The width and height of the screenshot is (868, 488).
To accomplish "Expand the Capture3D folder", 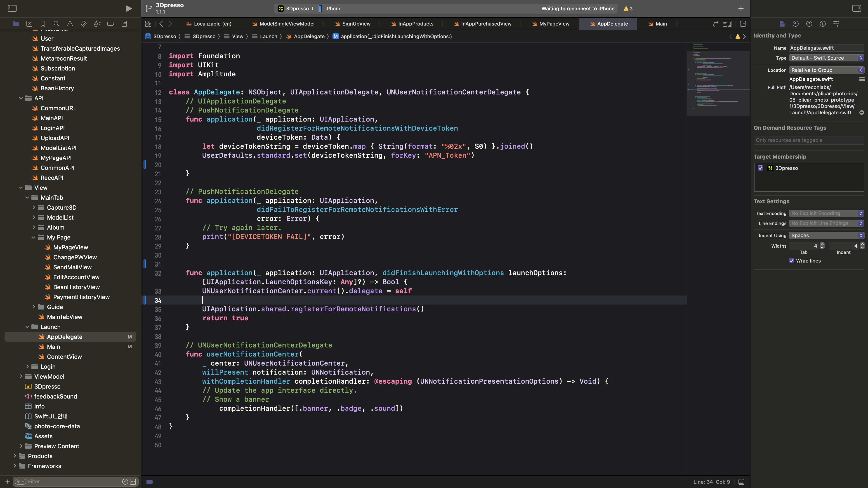I will [x=34, y=207].
